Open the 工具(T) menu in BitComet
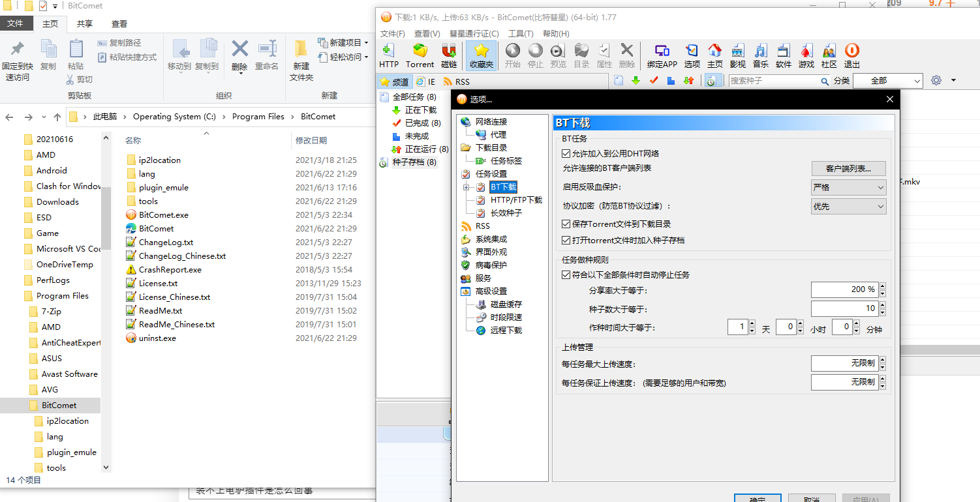Viewport: 980px width, 502px height. tap(521, 33)
